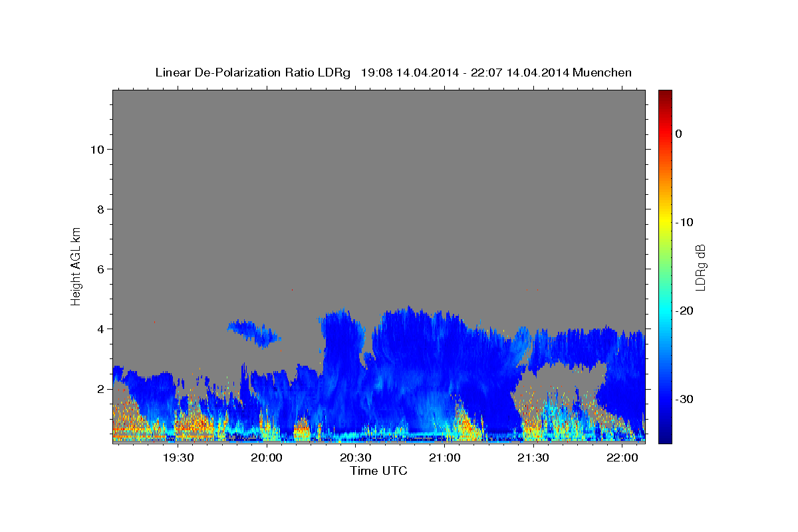The height and width of the screenshot is (532, 798).
Task: Click the 22:00 time tick label
Action: pyautogui.click(x=622, y=458)
